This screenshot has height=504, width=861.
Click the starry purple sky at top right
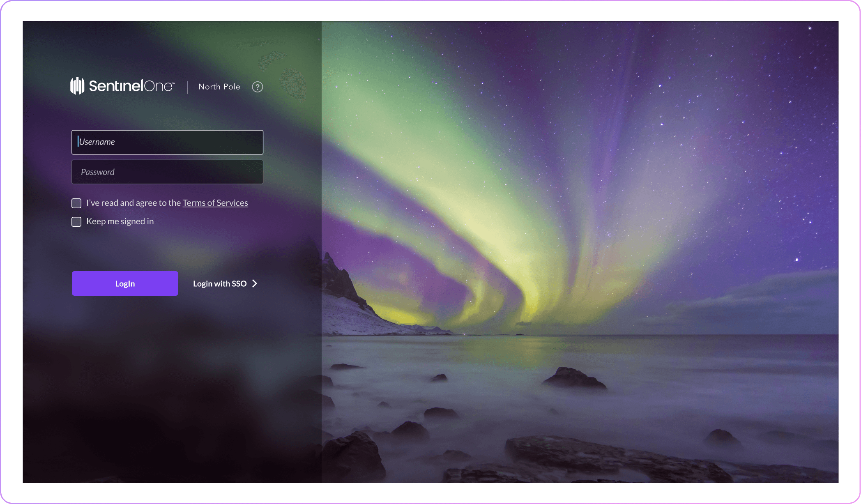pyautogui.click(x=760, y=82)
